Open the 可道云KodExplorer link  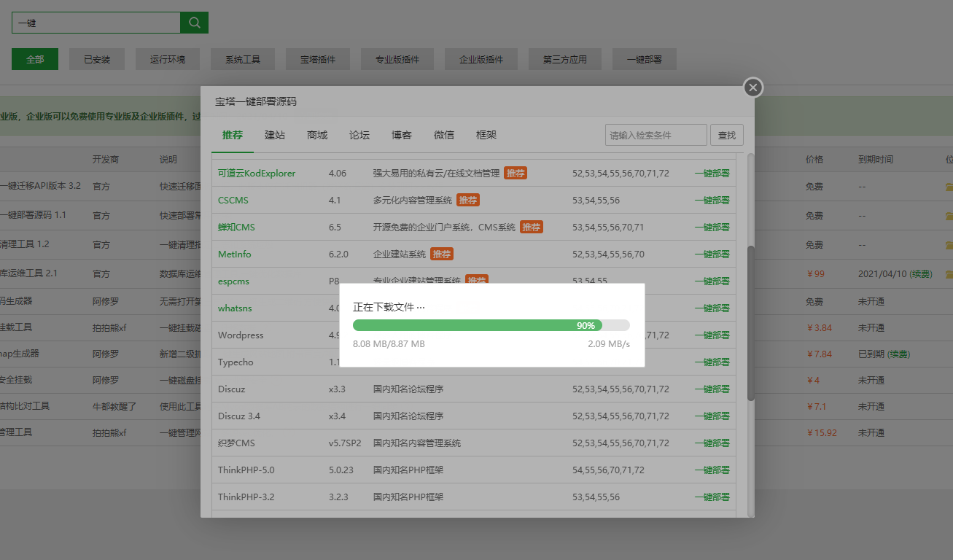tap(257, 174)
